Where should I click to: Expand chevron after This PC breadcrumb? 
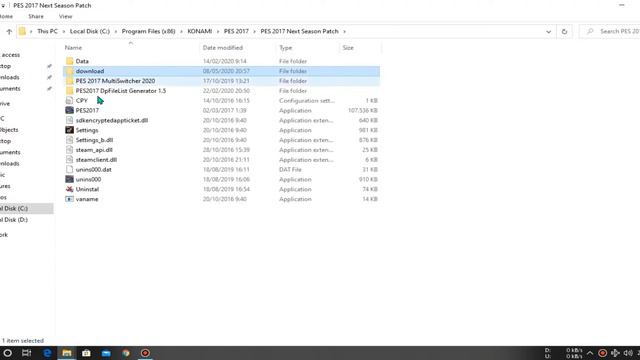coord(64,31)
